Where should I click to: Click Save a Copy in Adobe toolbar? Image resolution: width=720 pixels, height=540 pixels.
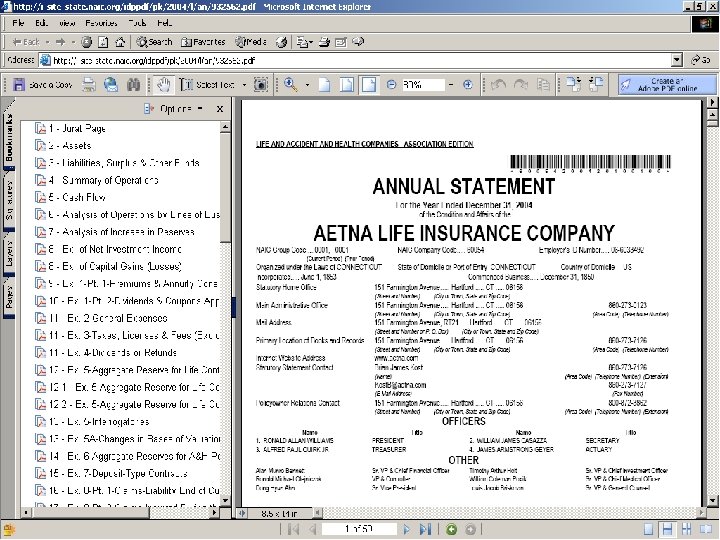43,85
